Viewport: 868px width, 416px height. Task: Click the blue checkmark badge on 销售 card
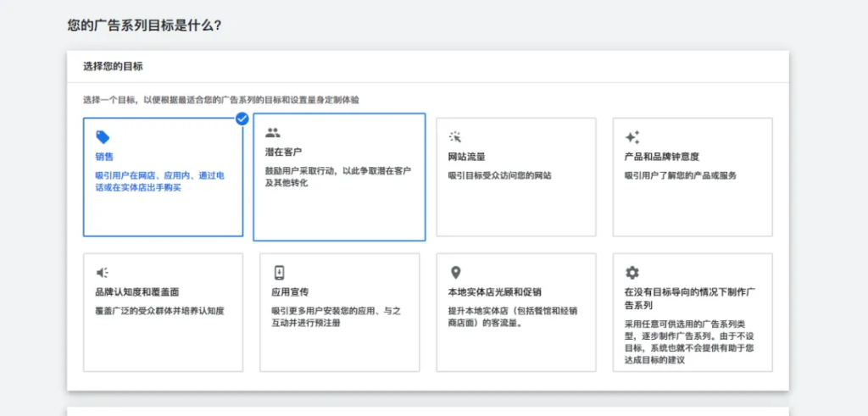242,119
